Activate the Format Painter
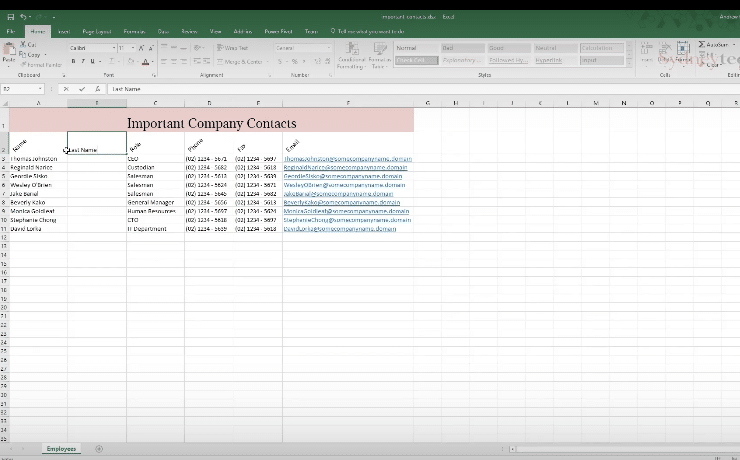The height and width of the screenshot is (460, 740). pyautogui.click(x=41, y=65)
